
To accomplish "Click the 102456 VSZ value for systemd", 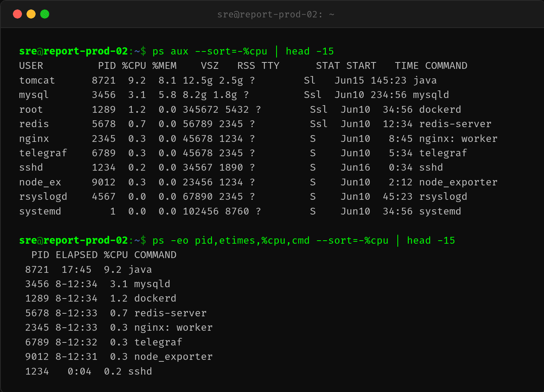I will pos(201,211).
